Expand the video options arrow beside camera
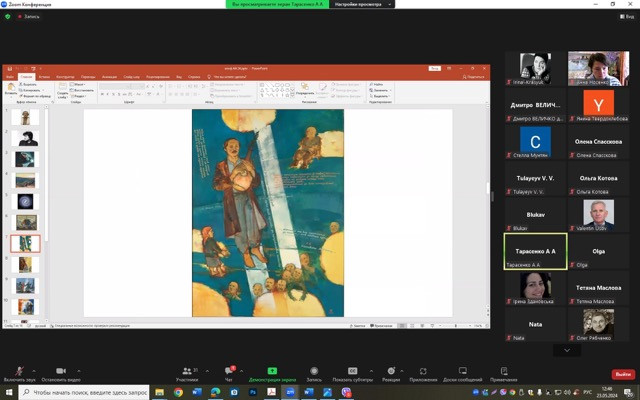640x400 pixels. 79,369
